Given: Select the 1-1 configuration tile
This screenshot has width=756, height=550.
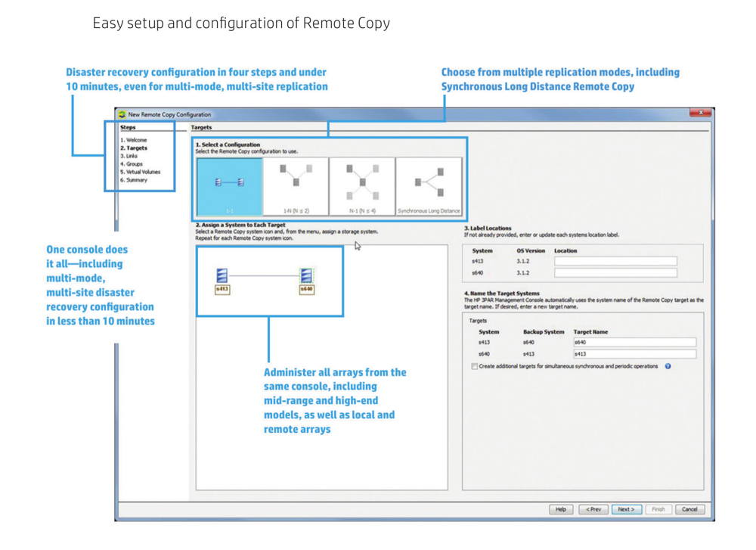Looking at the screenshot, I should pyautogui.click(x=229, y=186).
